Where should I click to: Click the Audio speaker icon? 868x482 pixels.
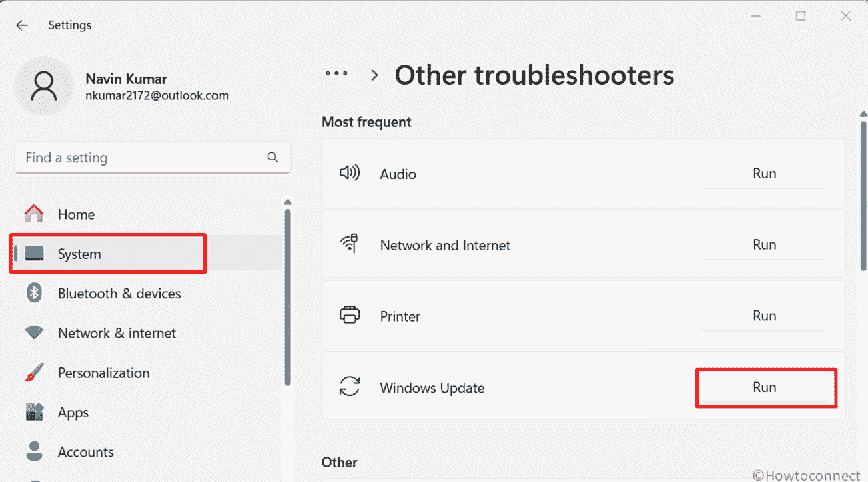tap(350, 173)
